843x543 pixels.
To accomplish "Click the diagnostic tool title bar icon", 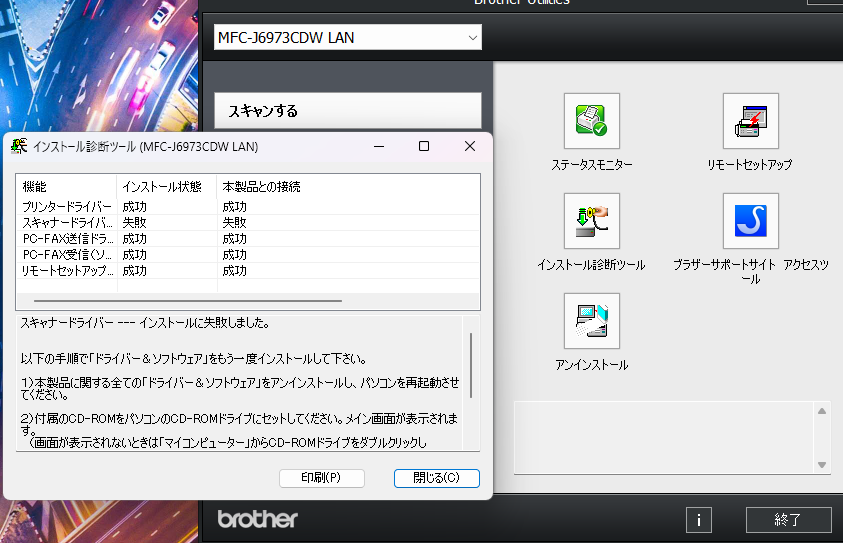I will (x=19, y=146).
